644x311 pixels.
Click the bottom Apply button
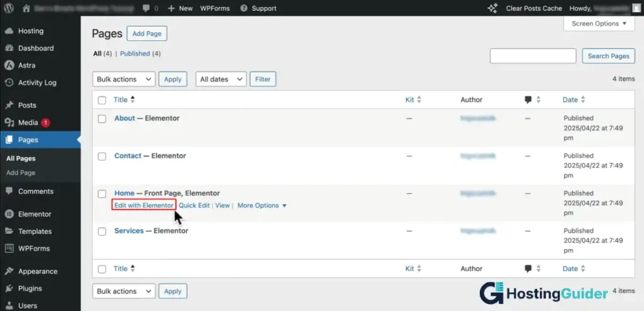[173, 292]
